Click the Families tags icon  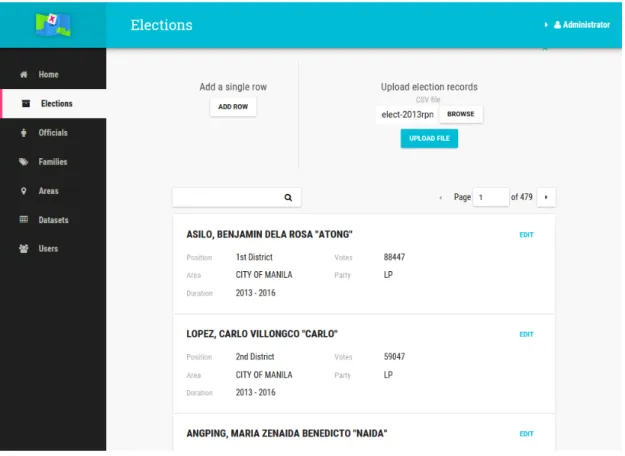(24, 162)
